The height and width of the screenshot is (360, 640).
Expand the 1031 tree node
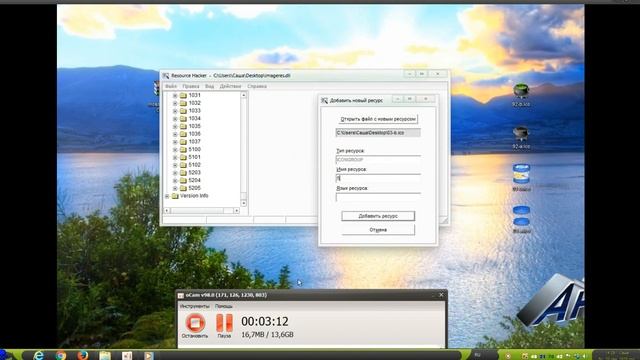(x=175, y=96)
